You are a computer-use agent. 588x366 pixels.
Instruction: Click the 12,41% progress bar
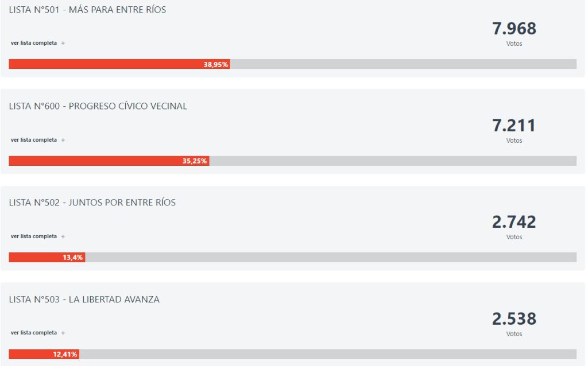coord(44,354)
